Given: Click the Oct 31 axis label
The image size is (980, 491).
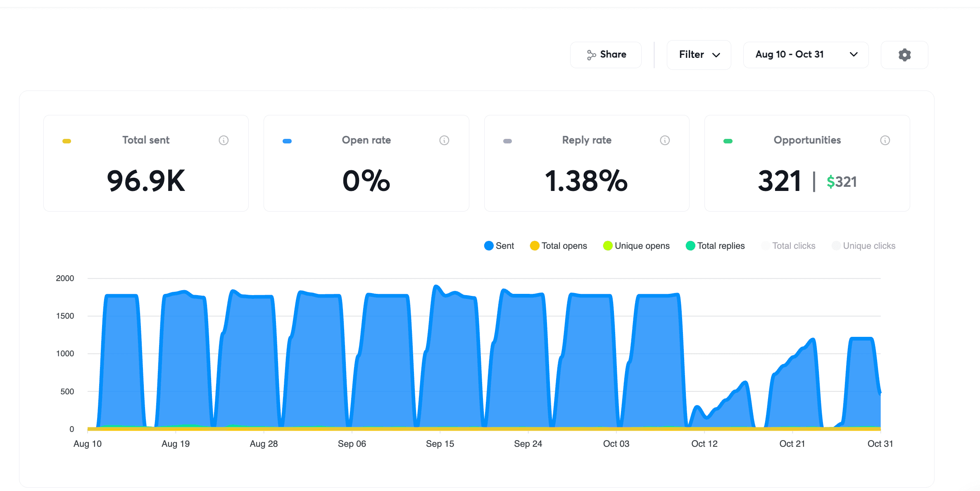Looking at the screenshot, I should pyautogui.click(x=880, y=444).
